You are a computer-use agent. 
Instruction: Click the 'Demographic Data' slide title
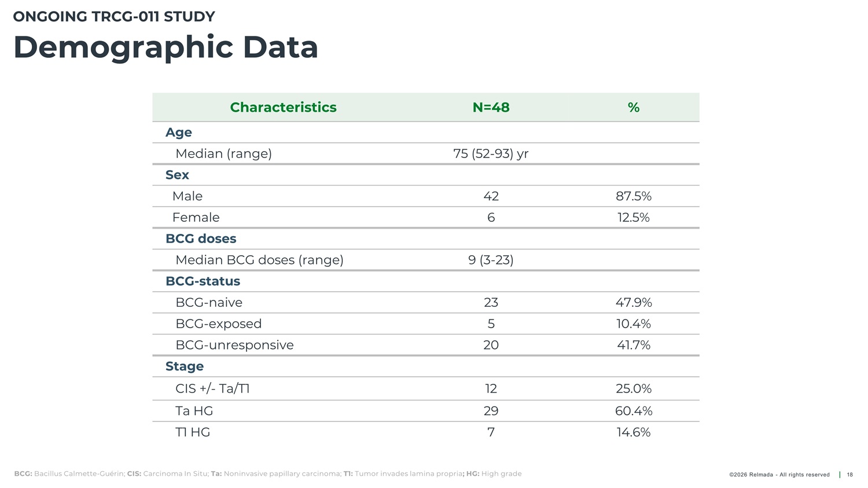(x=165, y=47)
